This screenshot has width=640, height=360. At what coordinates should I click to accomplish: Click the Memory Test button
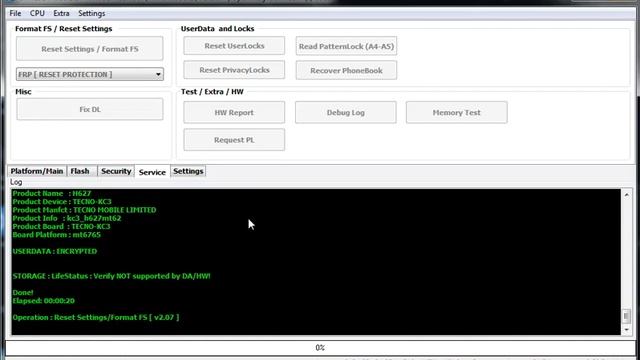(x=457, y=112)
